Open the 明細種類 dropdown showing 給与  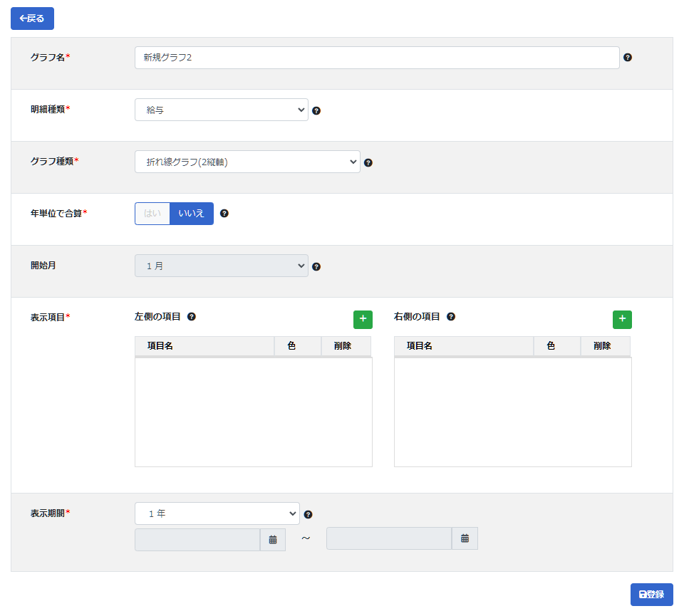[222, 110]
